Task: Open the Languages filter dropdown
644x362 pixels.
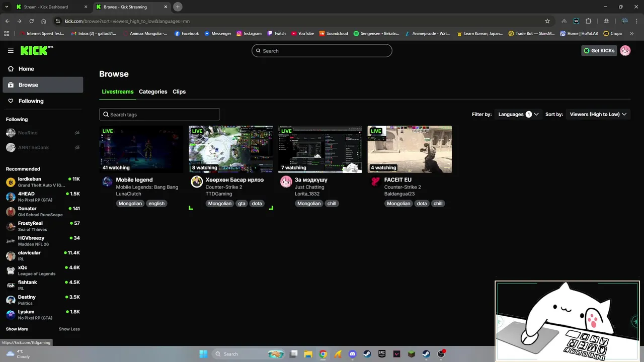Action: pyautogui.click(x=518, y=115)
